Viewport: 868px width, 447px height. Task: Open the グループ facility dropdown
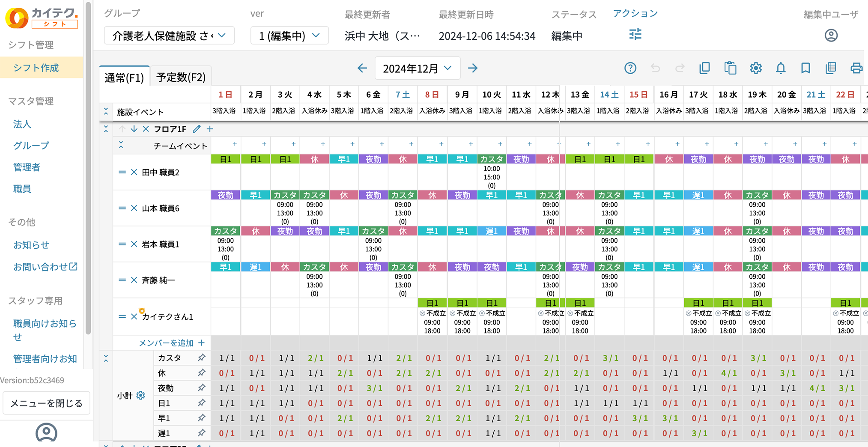click(x=169, y=36)
